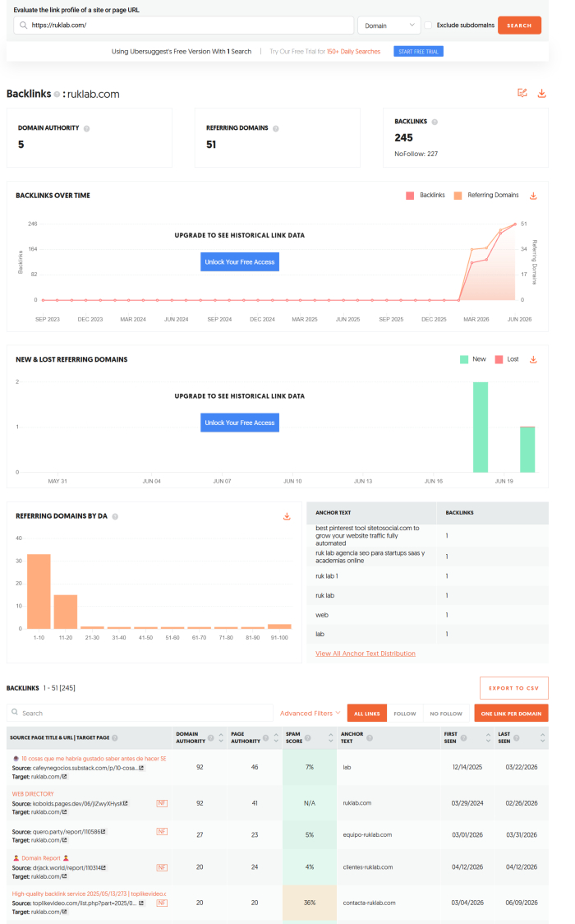The height and width of the screenshot is (924, 575).
Task: Click the orange Search button
Action: click(x=519, y=25)
